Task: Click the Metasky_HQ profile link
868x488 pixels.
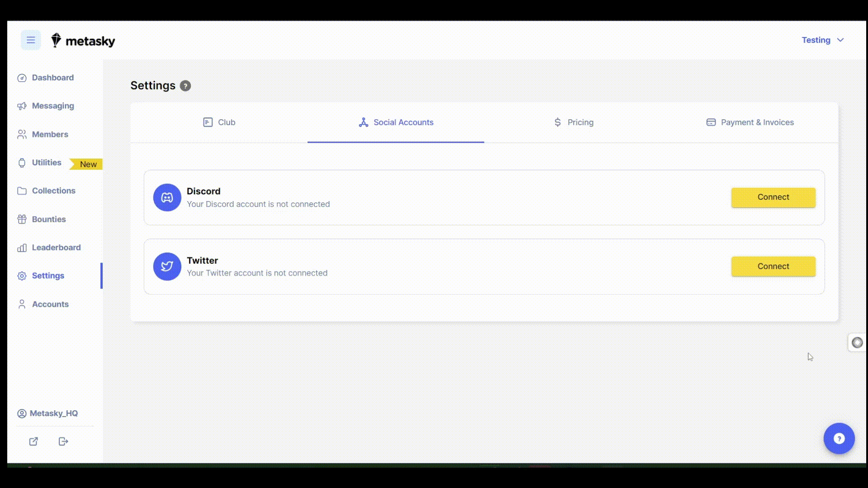Action: point(53,413)
